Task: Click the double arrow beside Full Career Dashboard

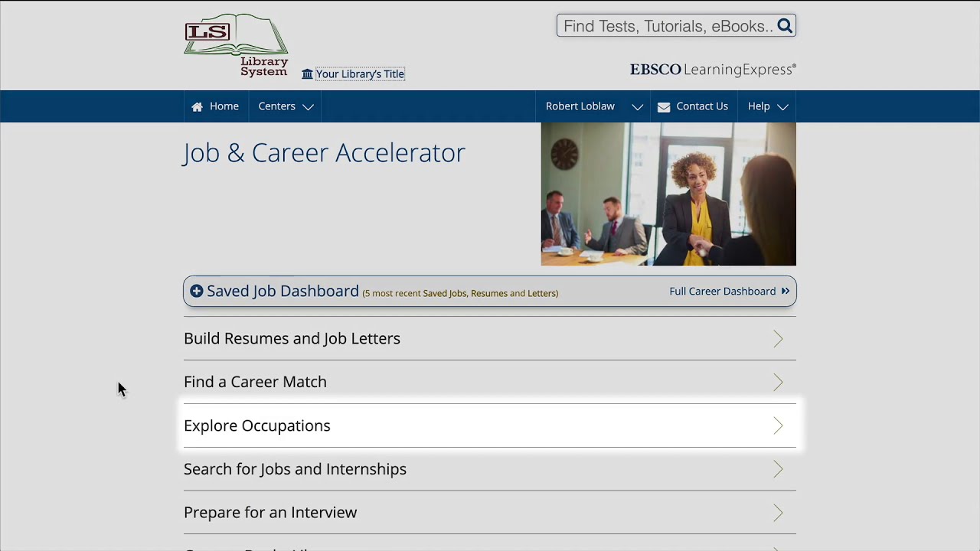Action: coord(785,292)
